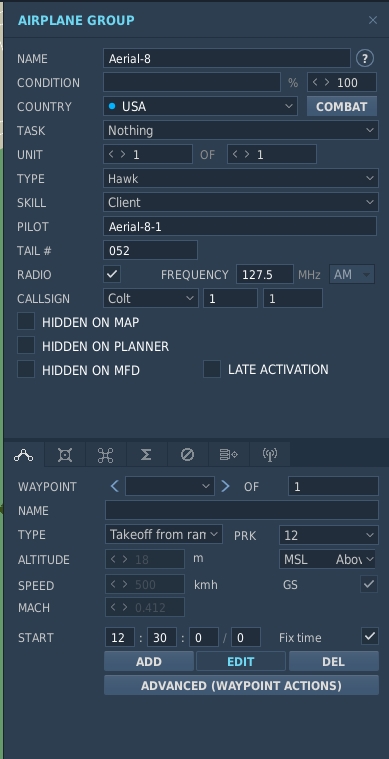Click the waypoint OF total field
This screenshot has width=389, height=759.
point(333,486)
